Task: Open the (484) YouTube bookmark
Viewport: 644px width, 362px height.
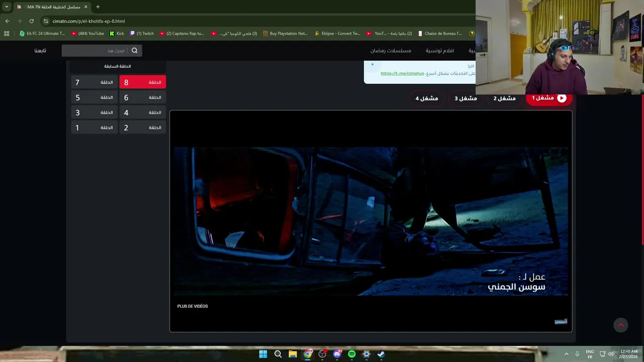Action: pyautogui.click(x=88, y=34)
